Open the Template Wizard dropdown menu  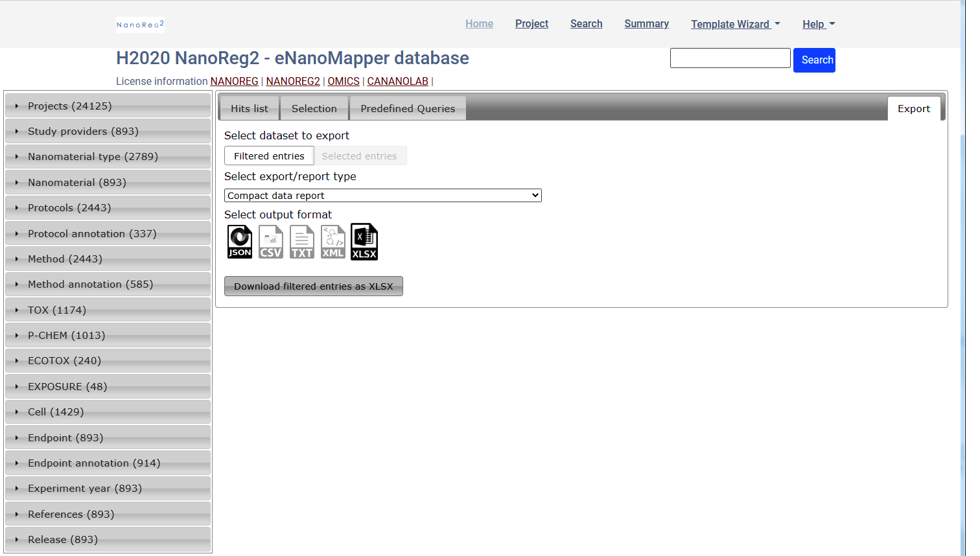(735, 24)
